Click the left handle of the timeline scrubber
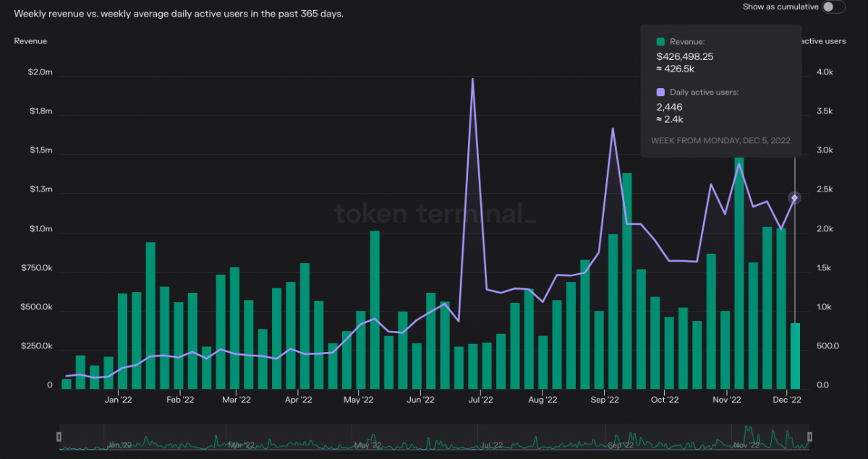This screenshot has width=868, height=459. pyautogui.click(x=59, y=436)
